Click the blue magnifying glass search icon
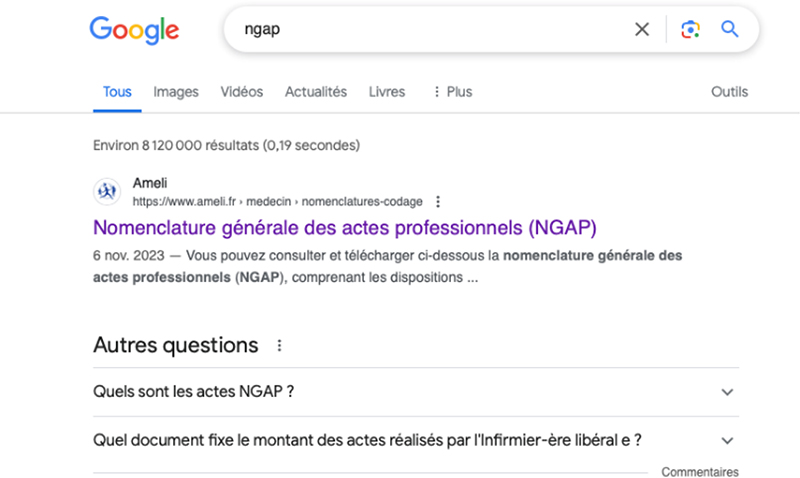The height and width of the screenshot is (478, 800). (x=730, y=29)
